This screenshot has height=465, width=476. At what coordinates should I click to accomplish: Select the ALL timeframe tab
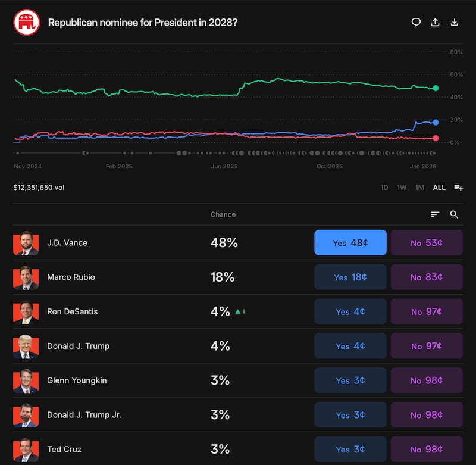click(439, 187)
